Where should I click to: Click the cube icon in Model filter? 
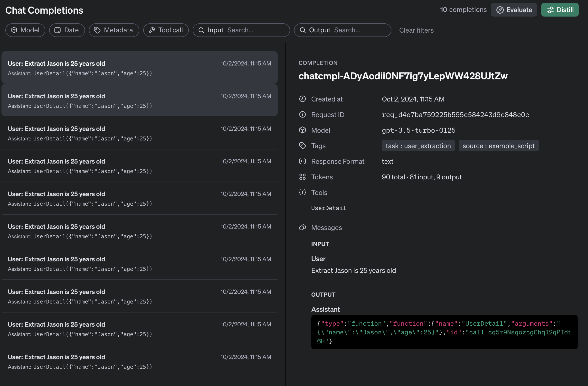(x=14, y=30)
